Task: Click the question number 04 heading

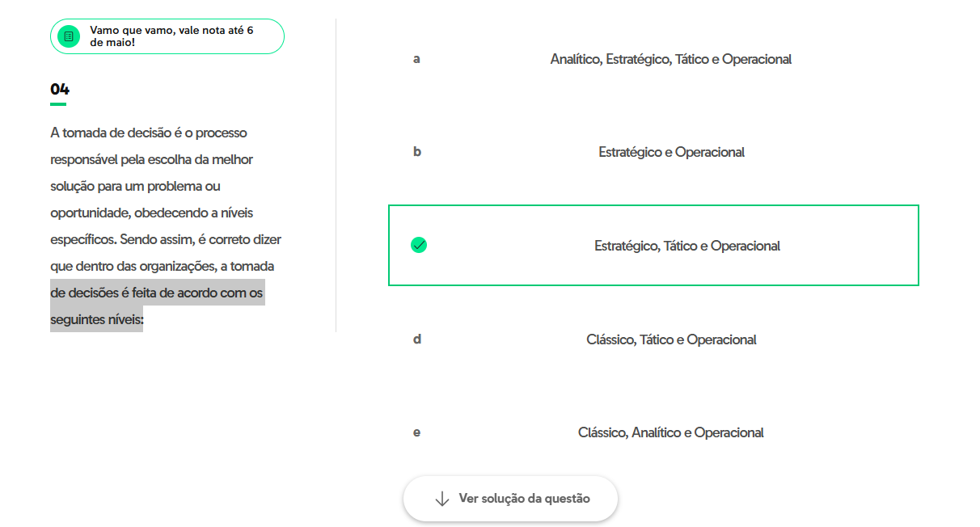Action: (60, 89)
